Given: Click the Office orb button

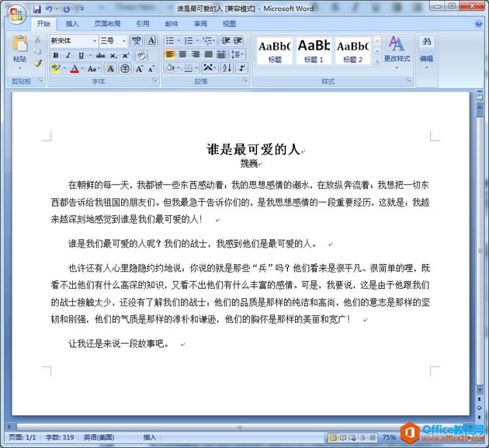Looking at the screenshot, I should tap(16, 14).
